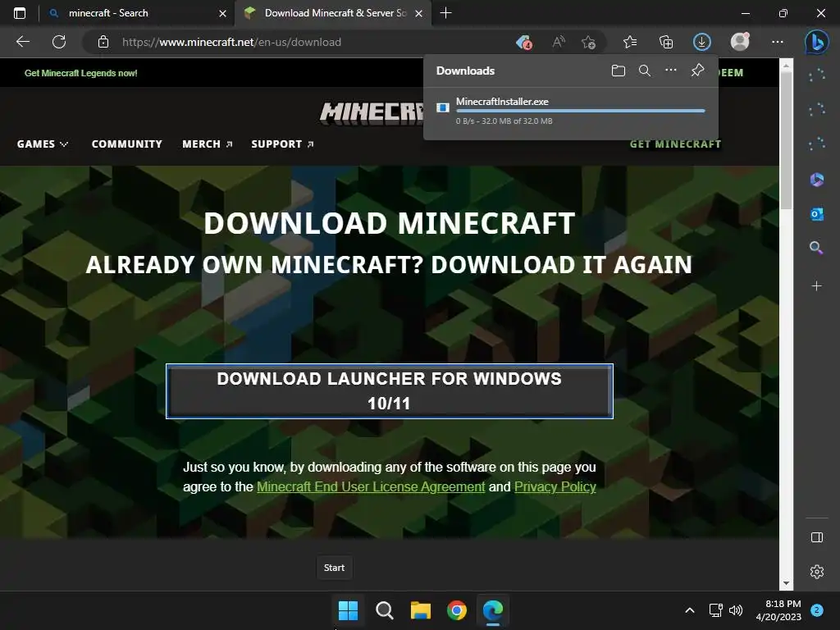The image size is (840, 630).
Task: Open the MERCH external link
Action: pos(208,144)
